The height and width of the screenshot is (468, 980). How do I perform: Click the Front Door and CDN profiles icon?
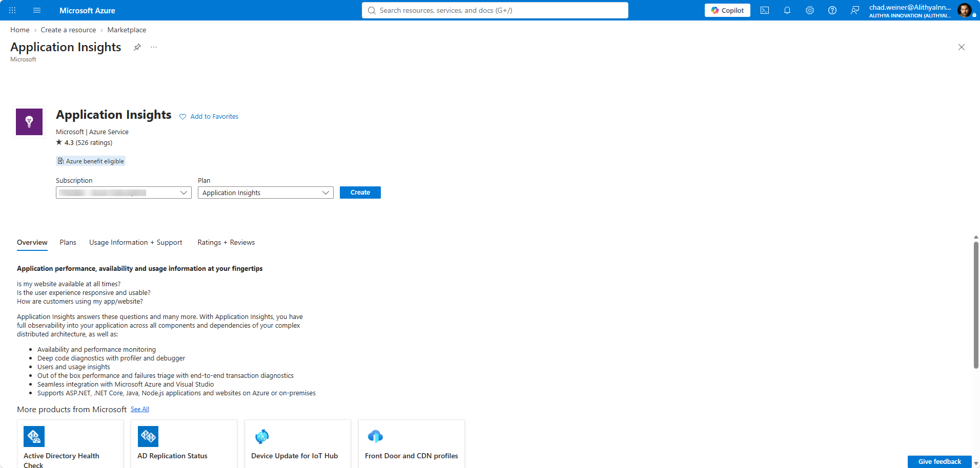(376, 436)
